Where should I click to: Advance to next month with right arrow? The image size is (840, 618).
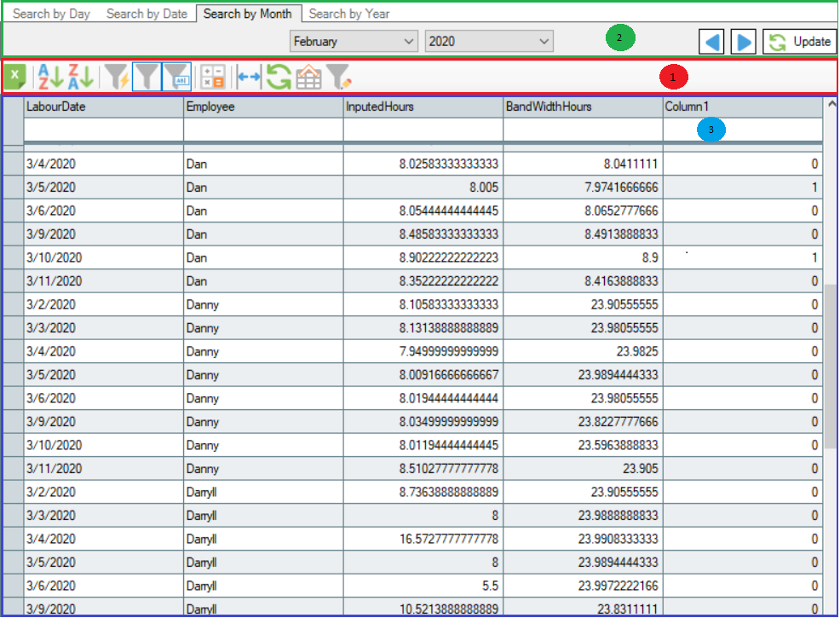tap(743, 41)
